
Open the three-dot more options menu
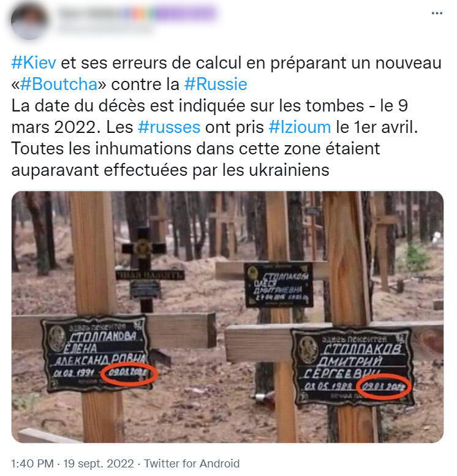point(437,13)
